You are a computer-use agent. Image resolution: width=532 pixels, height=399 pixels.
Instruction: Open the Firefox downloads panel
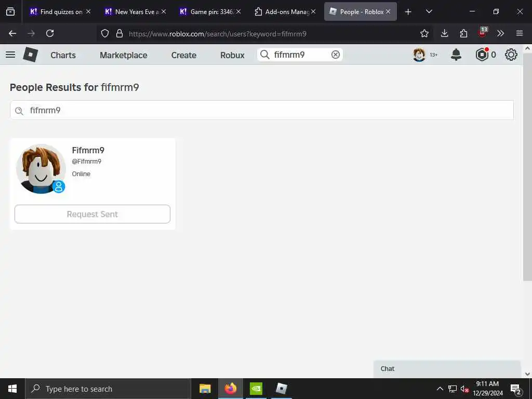pos(445,33)
